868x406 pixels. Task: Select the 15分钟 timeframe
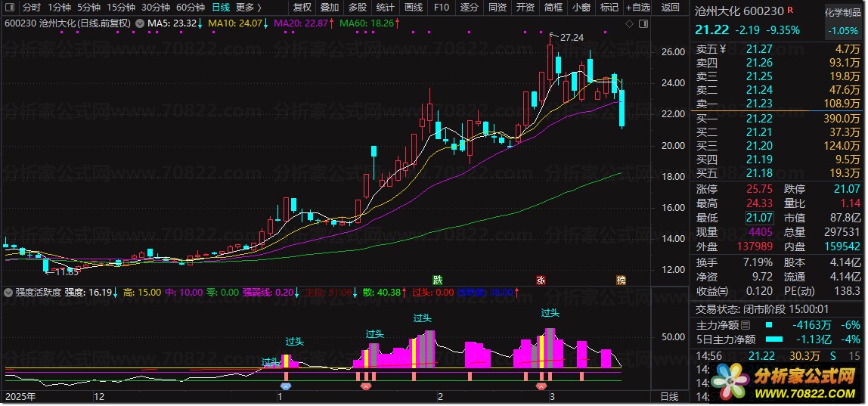[121, 8]
